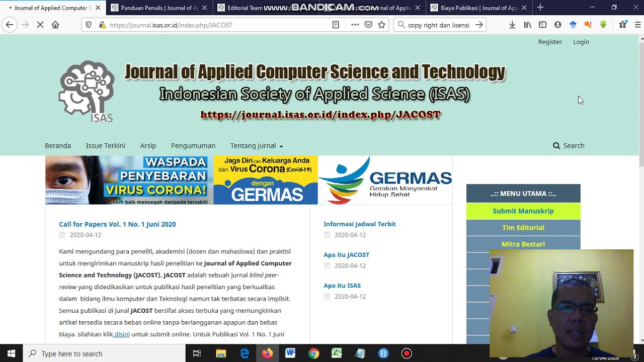644x362 pixels.
Task: Close the Biaya Publikasi tab
Action: [x=524, y=8]
